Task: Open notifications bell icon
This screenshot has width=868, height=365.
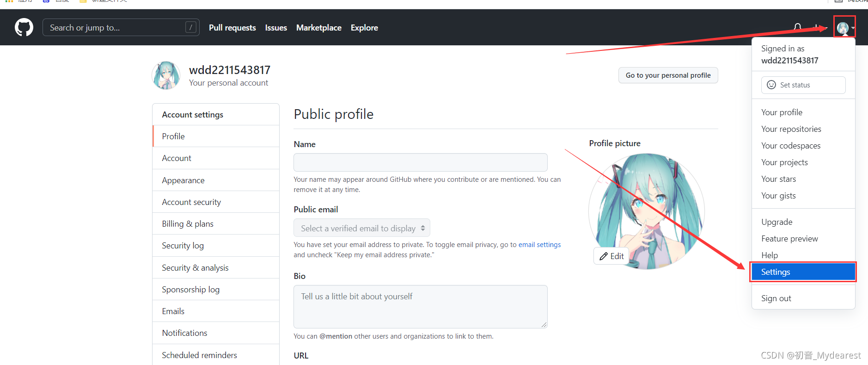Action: pyautogui.click(x=797, y=27)
